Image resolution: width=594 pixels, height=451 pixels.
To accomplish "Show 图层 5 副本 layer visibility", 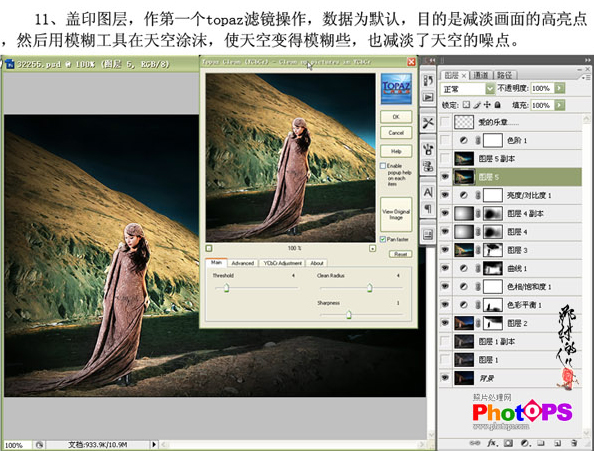I will 445,158.
